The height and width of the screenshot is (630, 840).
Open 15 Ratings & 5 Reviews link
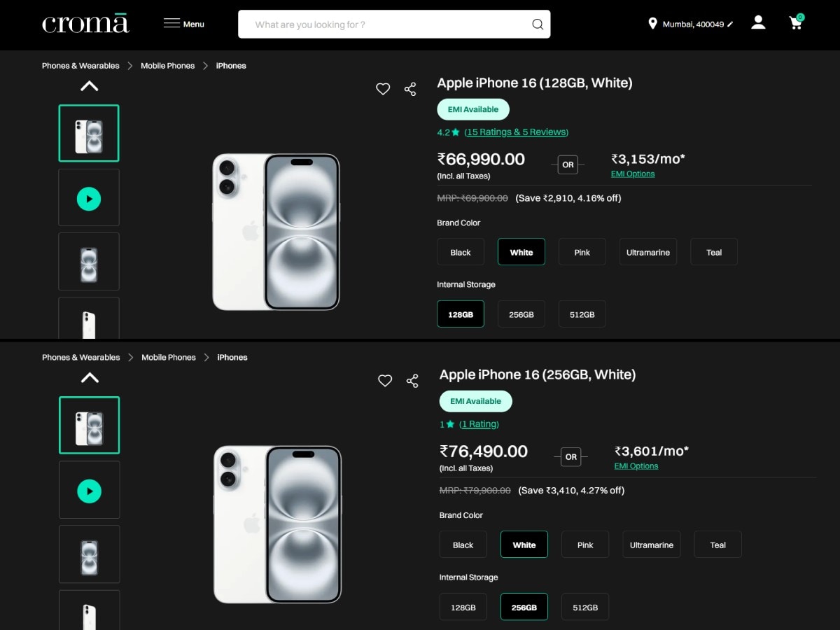coord(516,132)
